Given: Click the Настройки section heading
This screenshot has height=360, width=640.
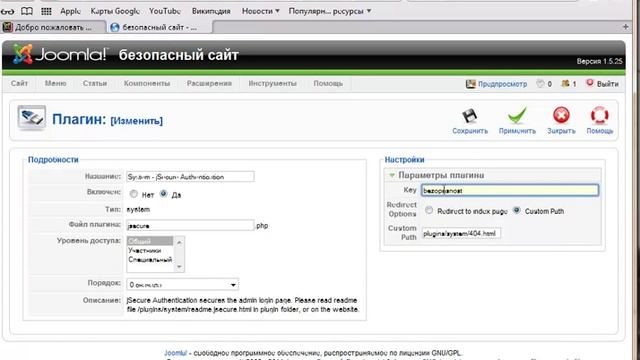Looking at the screenshot, I should 404,160.
